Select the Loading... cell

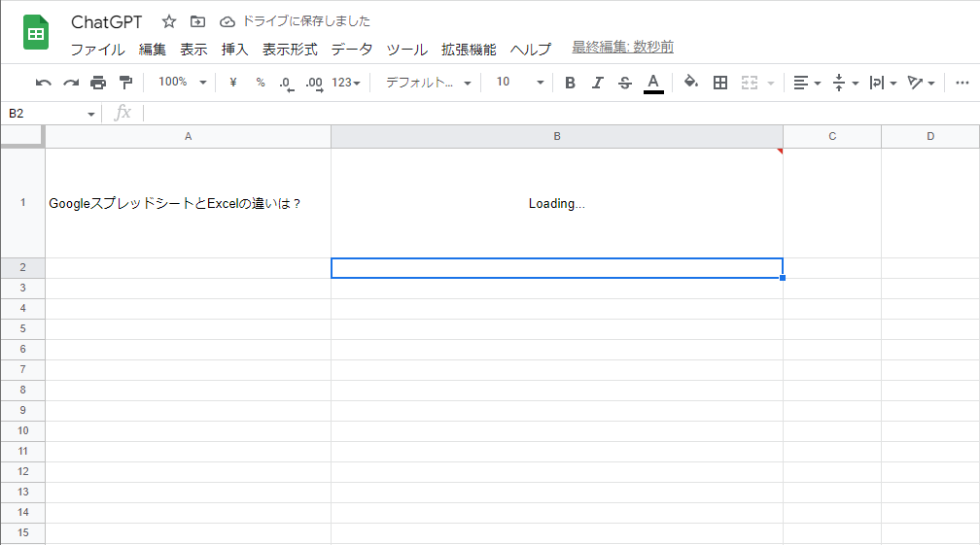(557, 203)
